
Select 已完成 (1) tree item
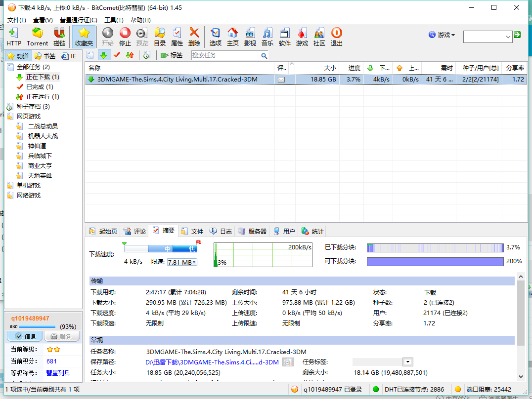(40, 87)
